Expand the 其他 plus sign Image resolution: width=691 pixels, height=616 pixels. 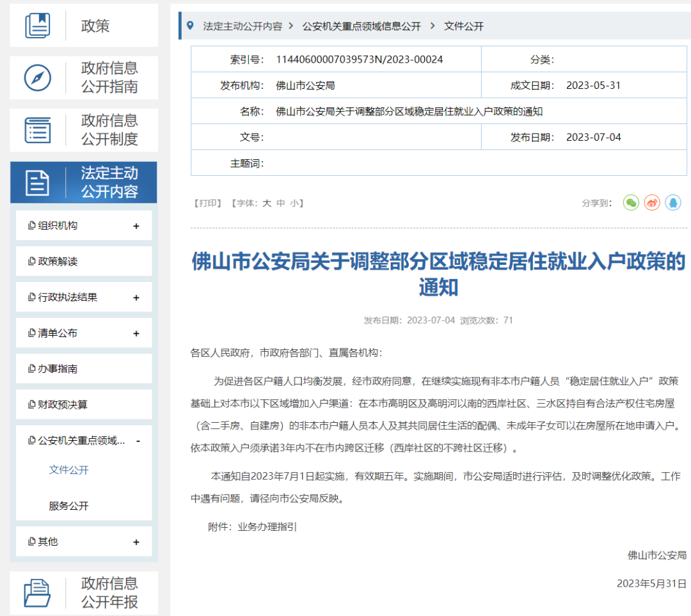(136, 542)
